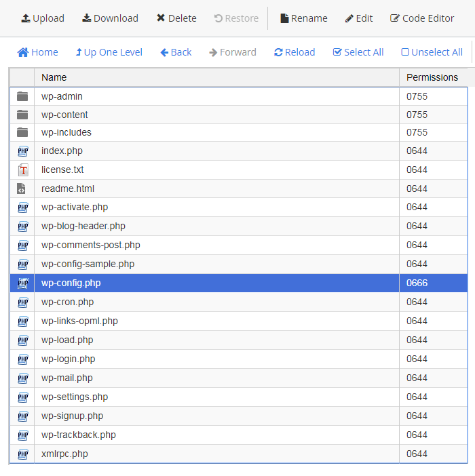The height and width of the screenshot is (476, 475).
Task: Click the wp-settings.php file icon
Action: (23, 397)
